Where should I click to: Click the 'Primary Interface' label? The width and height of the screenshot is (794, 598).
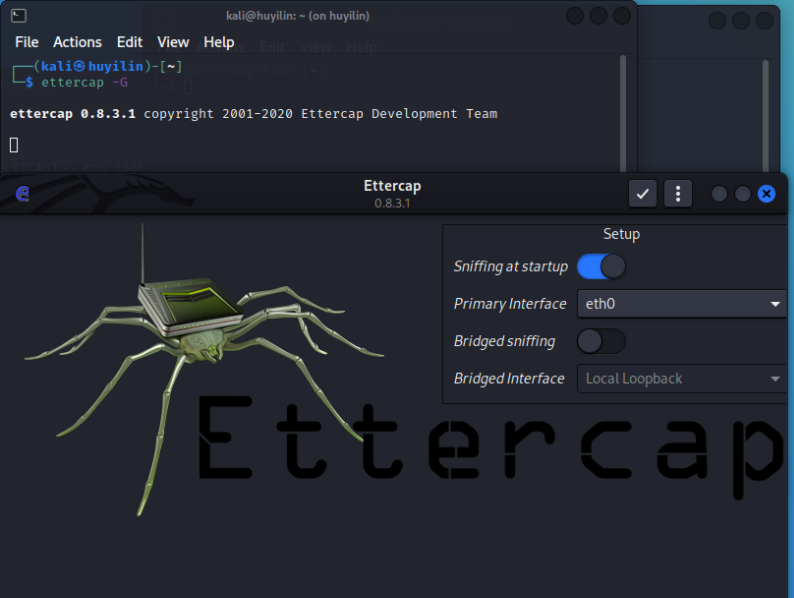(510, 304)
